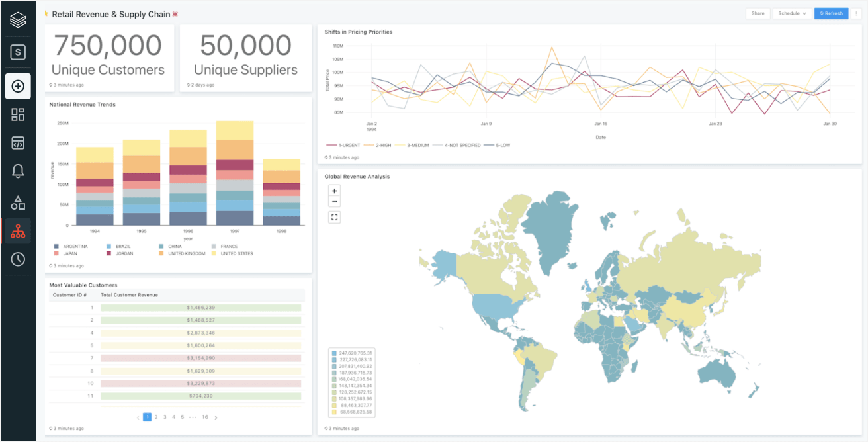Zoom out on the Global Revenue map
Viewport: 868px width, 442px height.
pyautogui.click(x=335, y=202)
